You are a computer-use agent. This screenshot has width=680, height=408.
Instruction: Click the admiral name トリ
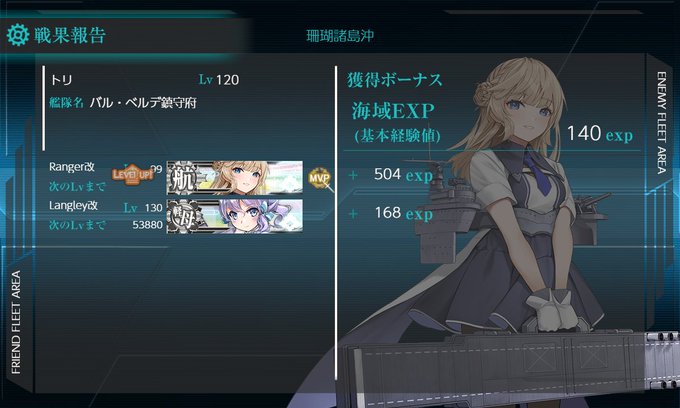point(61,80)
